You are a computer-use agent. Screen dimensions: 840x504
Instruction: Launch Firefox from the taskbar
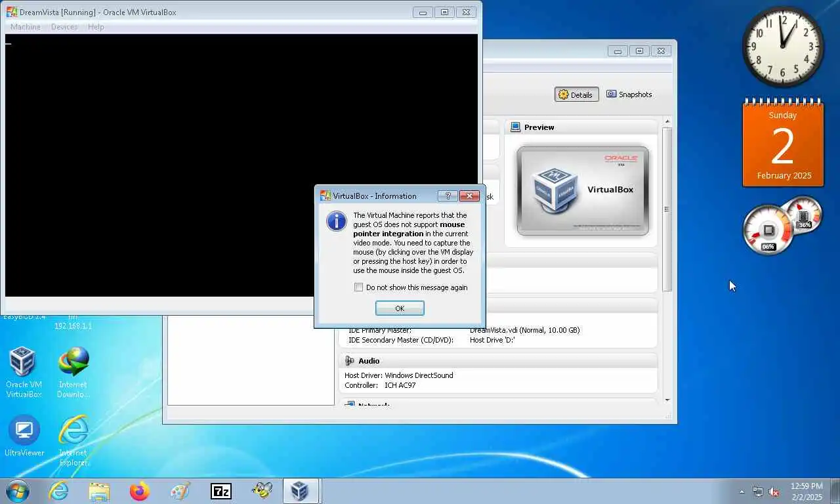tap(139, 491)
